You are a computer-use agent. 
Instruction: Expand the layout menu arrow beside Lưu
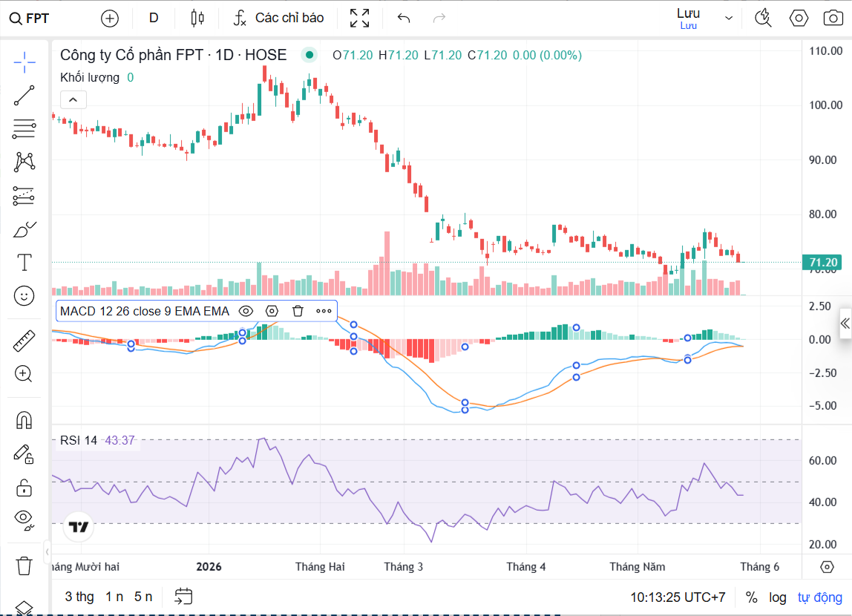pyautogui.click(x=729, y=19)
